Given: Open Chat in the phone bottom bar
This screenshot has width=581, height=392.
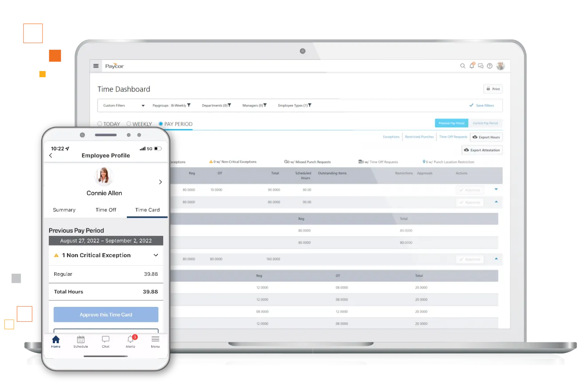Looking at the screenshot, I should (106, 341).
